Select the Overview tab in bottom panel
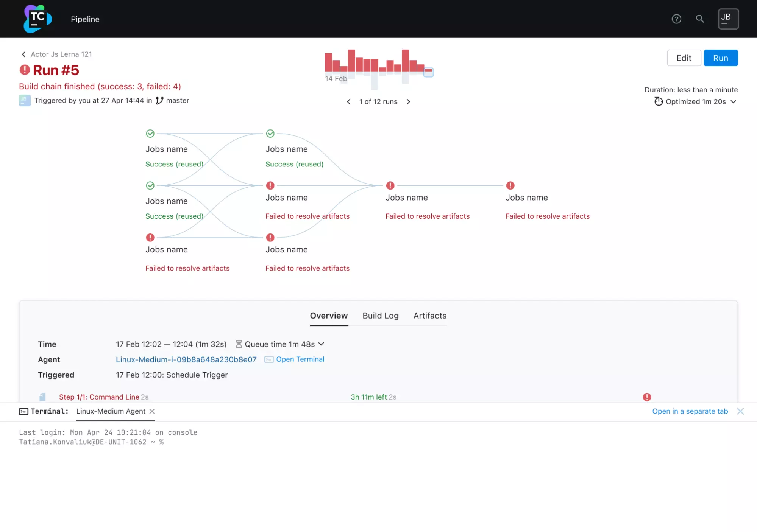The width and height of the screenshot is (757, 532). [328, 316]
